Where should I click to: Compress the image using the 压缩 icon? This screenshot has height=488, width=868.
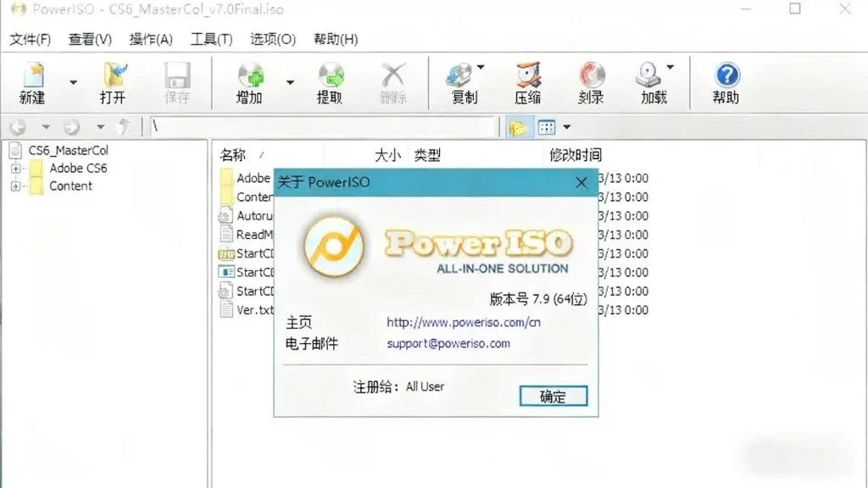pyautogui.click(x=527, y=82)
